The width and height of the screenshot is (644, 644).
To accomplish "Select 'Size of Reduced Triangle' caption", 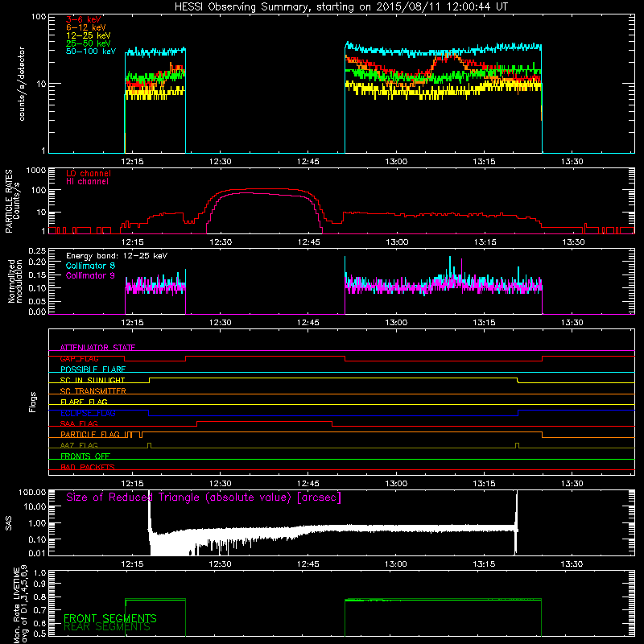I will pos(204,497).
